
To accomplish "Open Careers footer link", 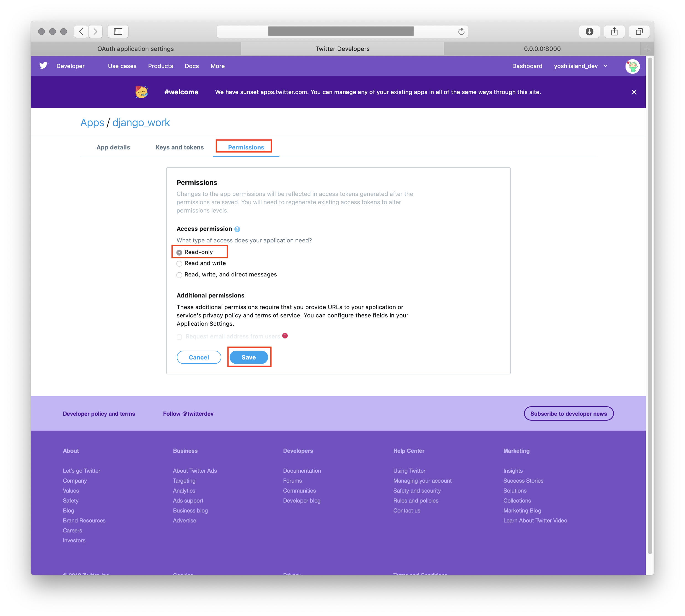I will pos(72,530).
